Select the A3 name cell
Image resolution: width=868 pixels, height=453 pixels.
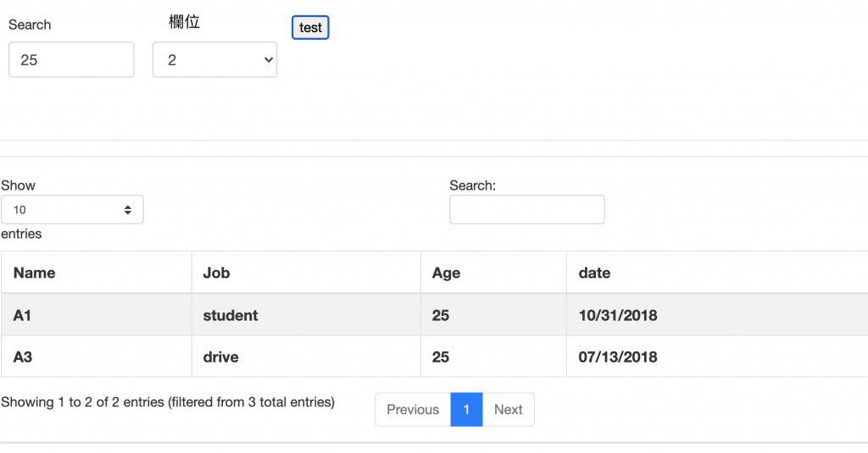pyautogui.click(x=23, y=357)
